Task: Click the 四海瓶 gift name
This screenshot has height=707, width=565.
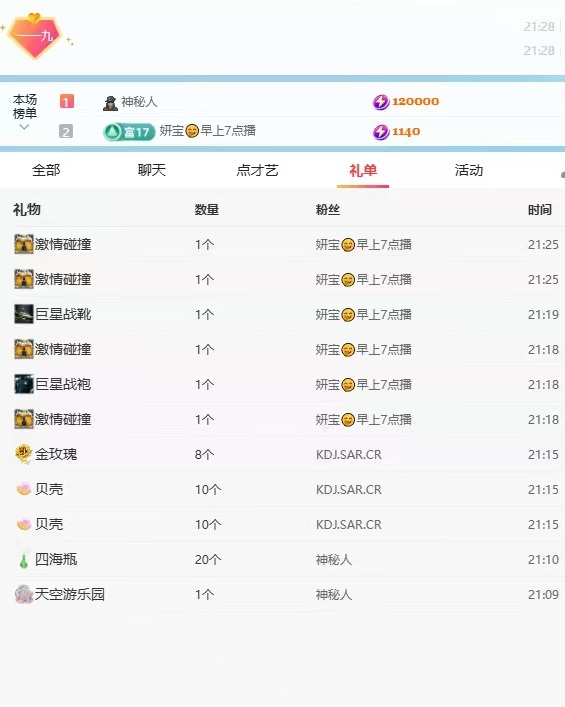Action: pos(56,559)
